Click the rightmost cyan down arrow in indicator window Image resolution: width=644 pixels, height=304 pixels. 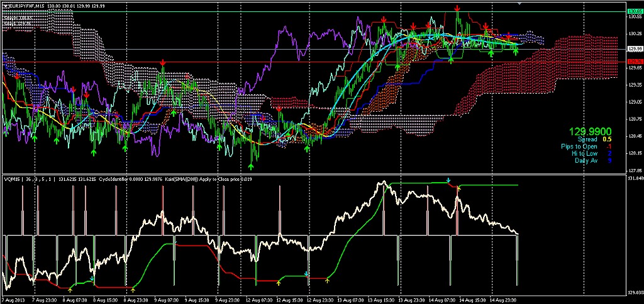click(x=448, y=181)
